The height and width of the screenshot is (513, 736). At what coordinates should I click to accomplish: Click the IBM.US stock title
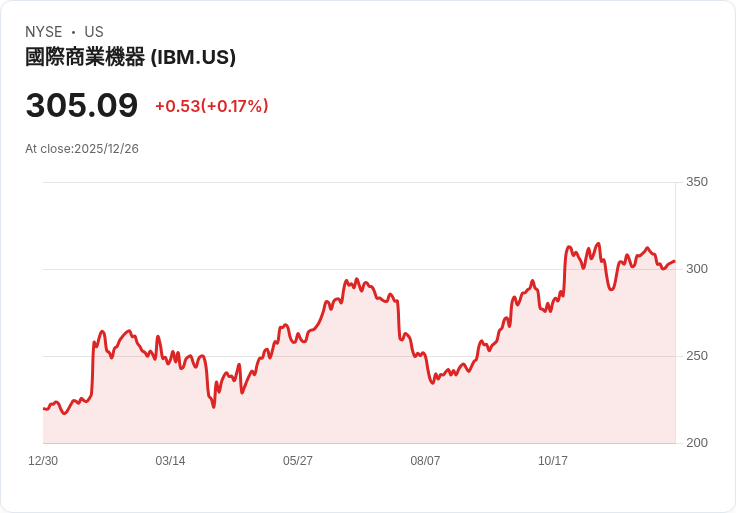point(130,57)
